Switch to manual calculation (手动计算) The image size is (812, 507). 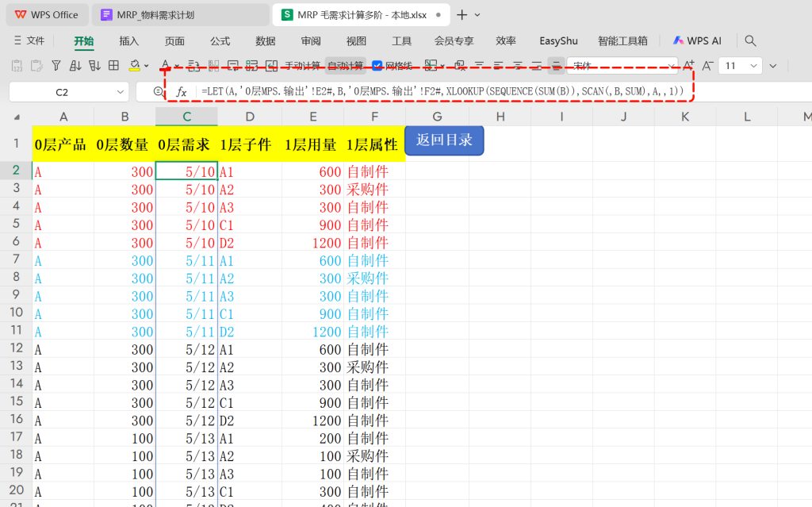point(302,65)
